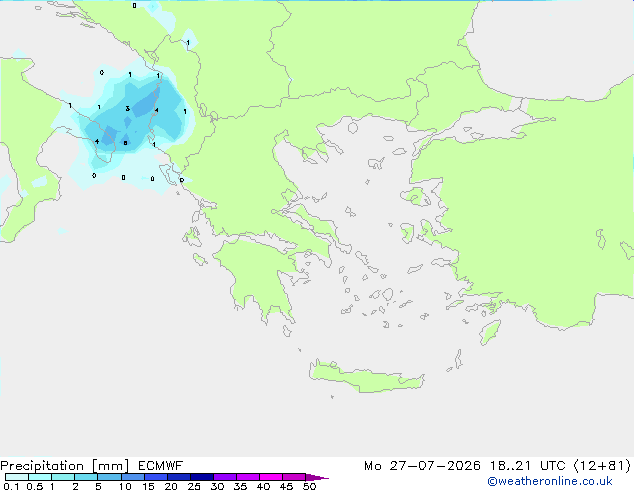Select the 10–15 mm legend swatch
Screen dimensions: 634x490
[x=132, y=477]
